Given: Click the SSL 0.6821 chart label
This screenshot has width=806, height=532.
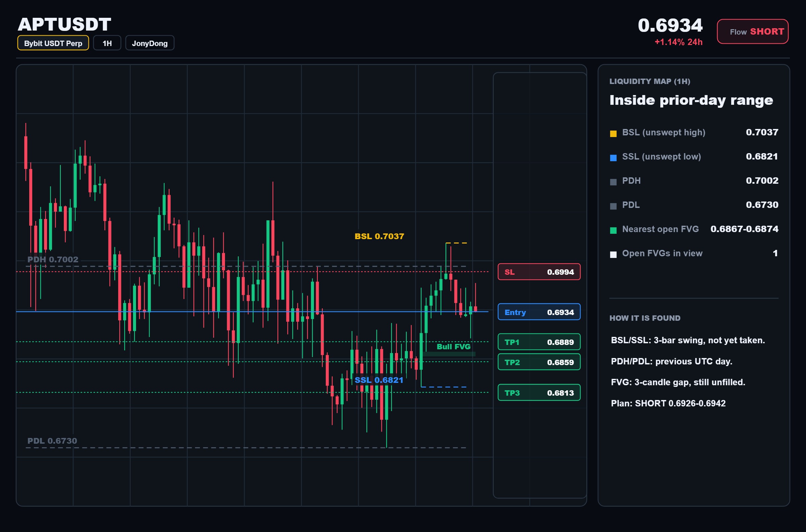Looking at the screenshot, I should pyautogui.click(x=379, y=380).
